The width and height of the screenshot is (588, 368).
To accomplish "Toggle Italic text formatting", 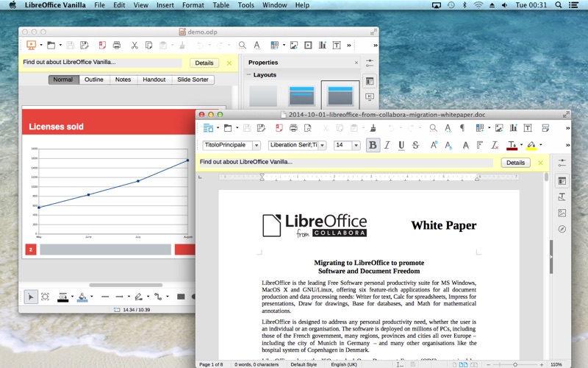I will point(387,145).
